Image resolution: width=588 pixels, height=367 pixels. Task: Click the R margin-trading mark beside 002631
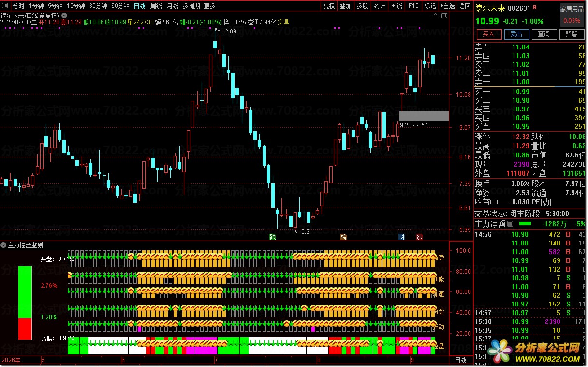pos(536,8)
